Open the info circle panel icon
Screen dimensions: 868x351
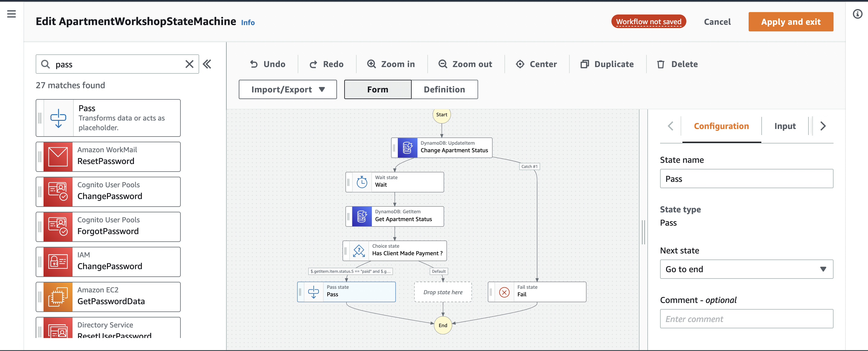857,14
